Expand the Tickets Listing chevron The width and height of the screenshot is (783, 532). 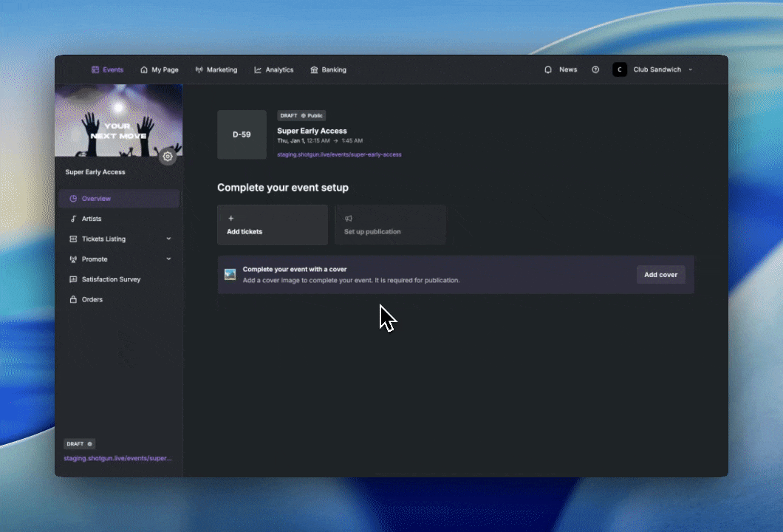(x=168, y=239)
